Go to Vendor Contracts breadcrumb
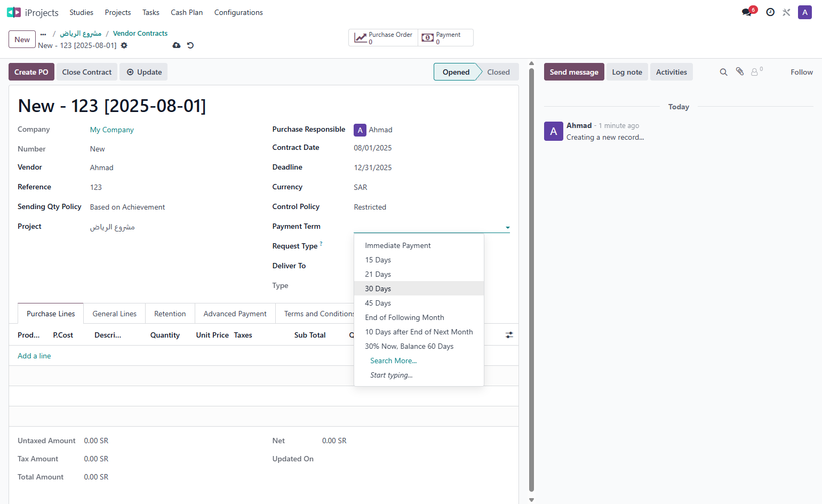The height and width of the screenshot is (504, 822). [140, 34]
